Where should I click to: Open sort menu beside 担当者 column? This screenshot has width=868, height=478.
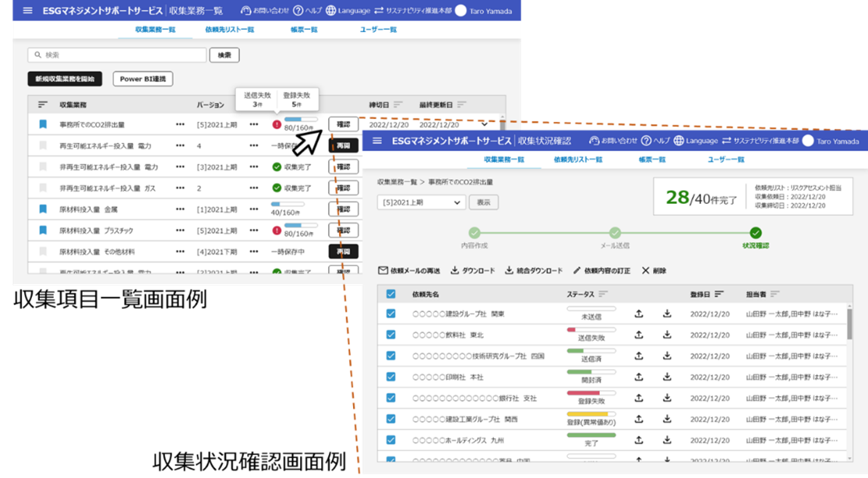pyautogui.click(x=774, y=293)
